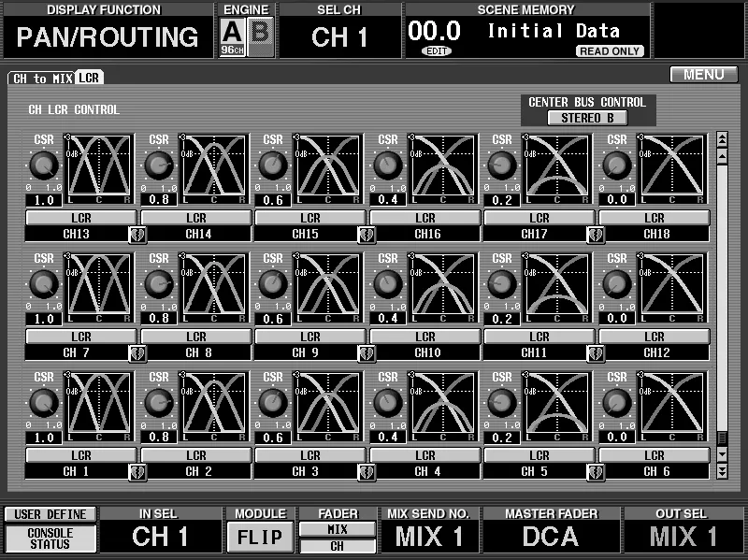Viewport: 748px width, 560px height.
Task: Toggle the pairing heart icon between CH17 and CH18
Action: click(596, 235)
